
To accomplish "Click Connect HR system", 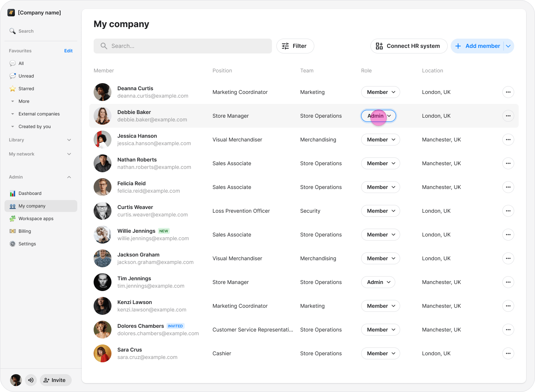I will coord(409,46).
